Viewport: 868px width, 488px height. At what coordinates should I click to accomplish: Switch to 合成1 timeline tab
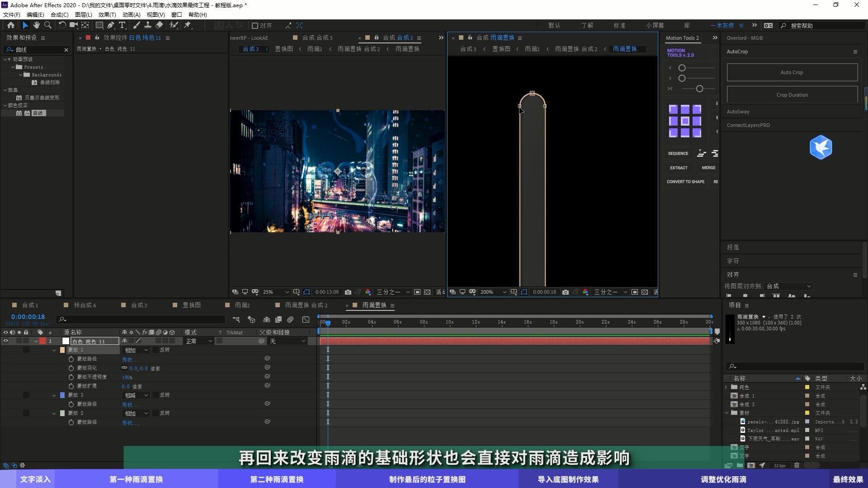30,305
